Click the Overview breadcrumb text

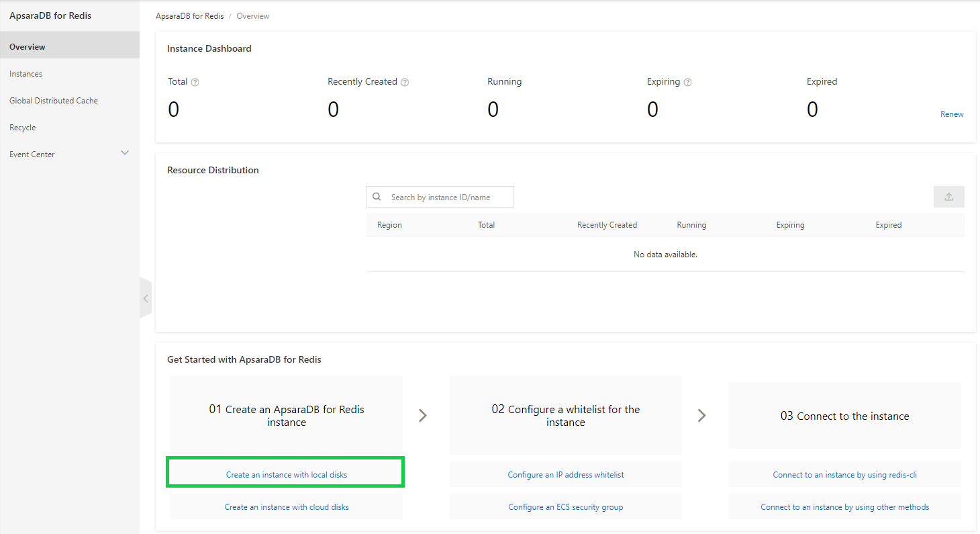tap(253, 16)
